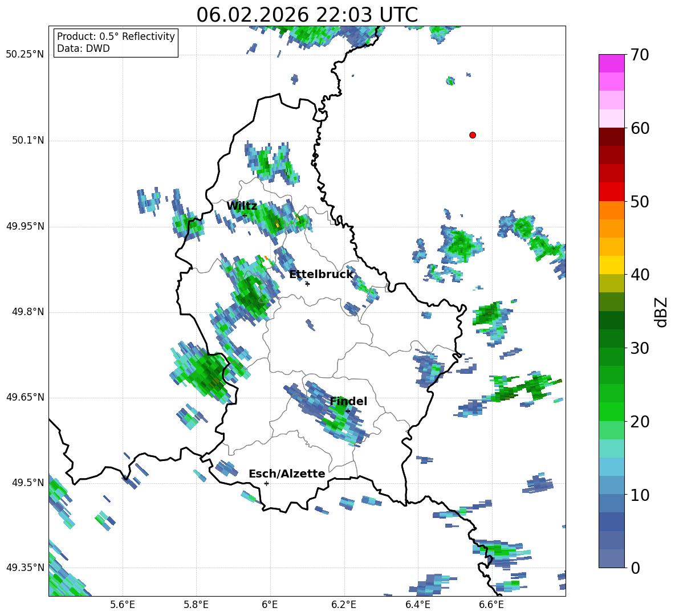The width and height of the screenshot is (675, 616).
Task: Click the 50 colorbar tick label
Action: pos(640,201)
